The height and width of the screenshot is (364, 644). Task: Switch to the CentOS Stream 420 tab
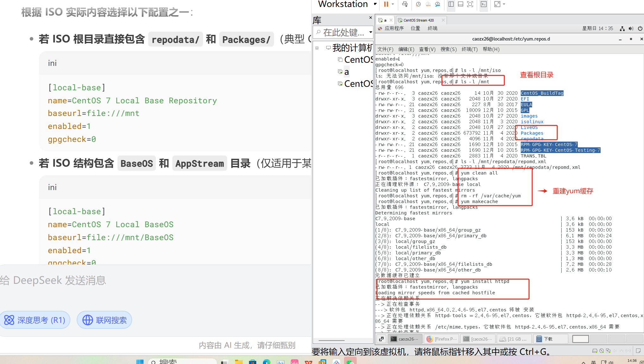(x=418, y=20)
